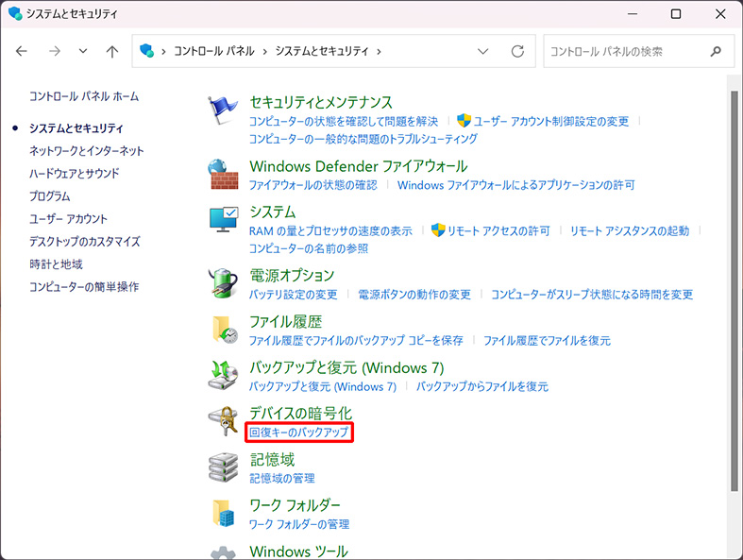743x560 pixels.
Task: Open プログラム category in sidebar
Action: [x=50, y=196]
